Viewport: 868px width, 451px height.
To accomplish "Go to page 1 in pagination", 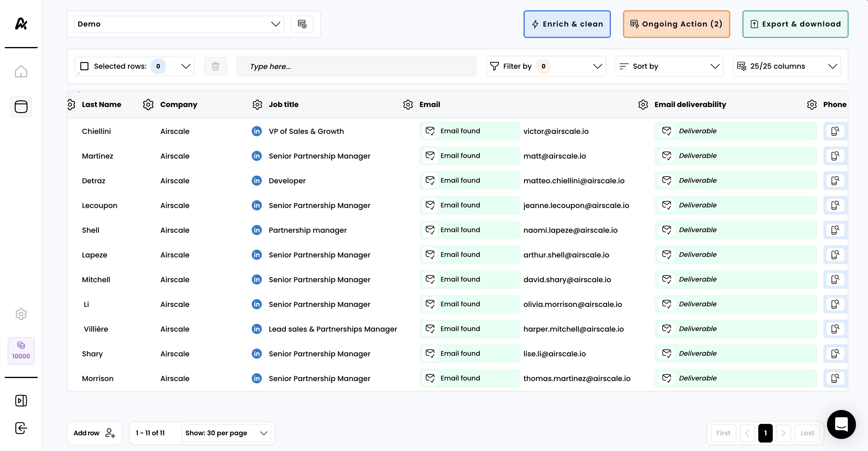I will [x=765, y=433].
